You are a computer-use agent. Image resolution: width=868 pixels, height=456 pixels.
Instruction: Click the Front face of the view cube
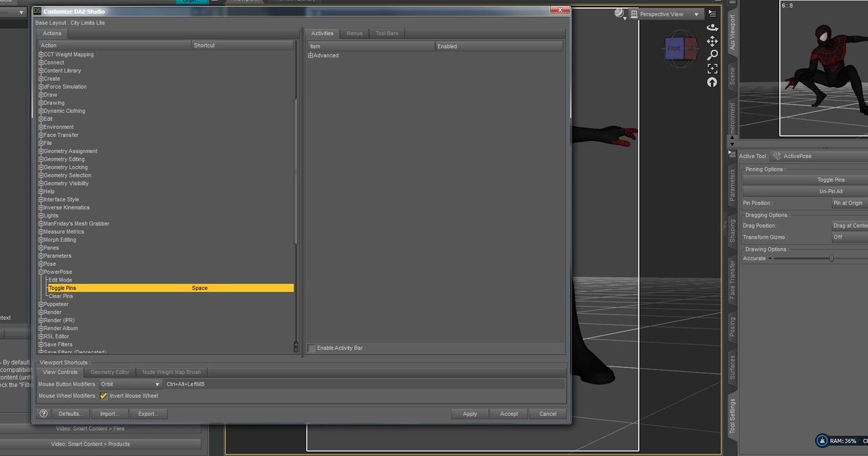pos(674,49)
